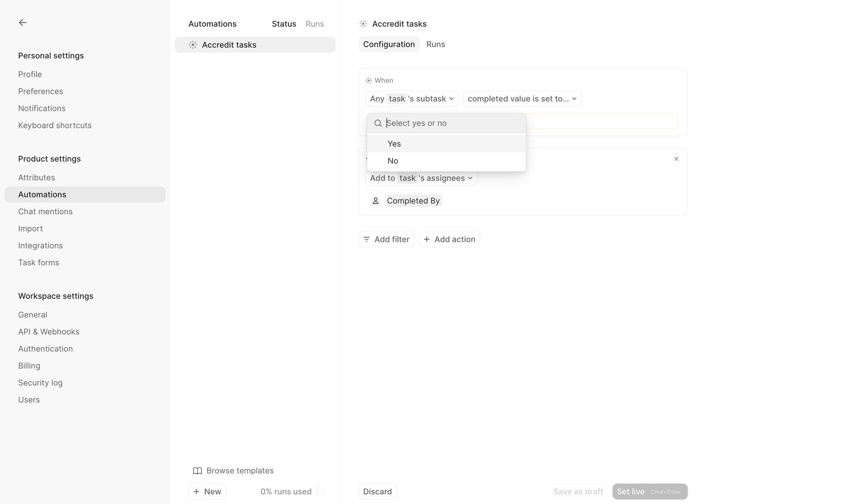Click the 0% runs used progress circle
Viewport: 858px width, 504px height.
[320, 491]
